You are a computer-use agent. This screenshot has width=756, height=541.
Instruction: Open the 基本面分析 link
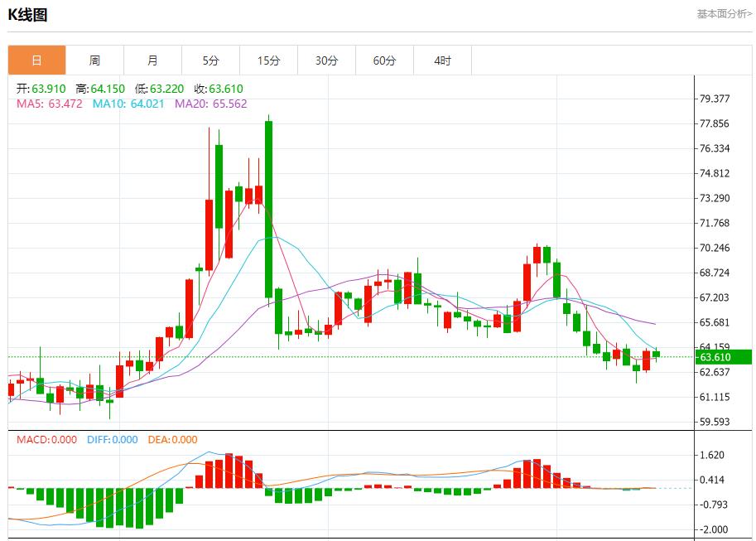click(724, 14)
